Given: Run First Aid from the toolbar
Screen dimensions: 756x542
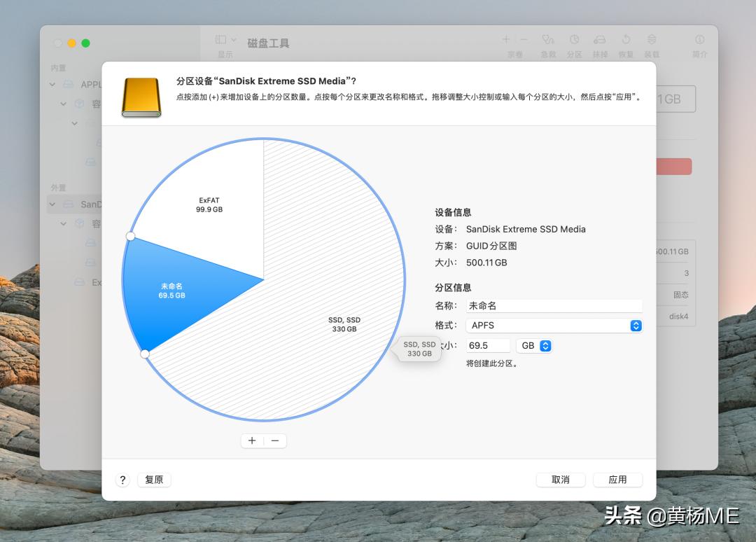Looking at the screenshot, I should tap(547, 40).
